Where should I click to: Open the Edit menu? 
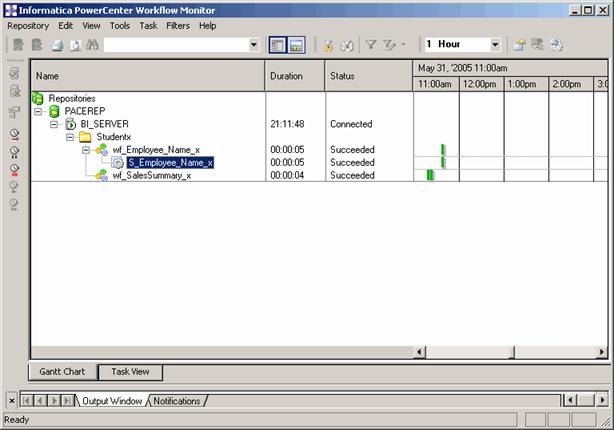pos(65,26)
